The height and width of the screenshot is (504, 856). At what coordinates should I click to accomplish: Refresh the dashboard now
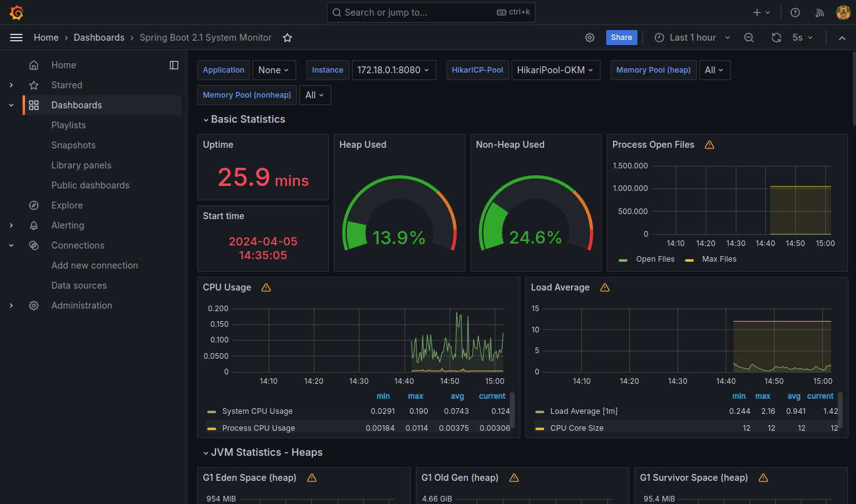776,38
